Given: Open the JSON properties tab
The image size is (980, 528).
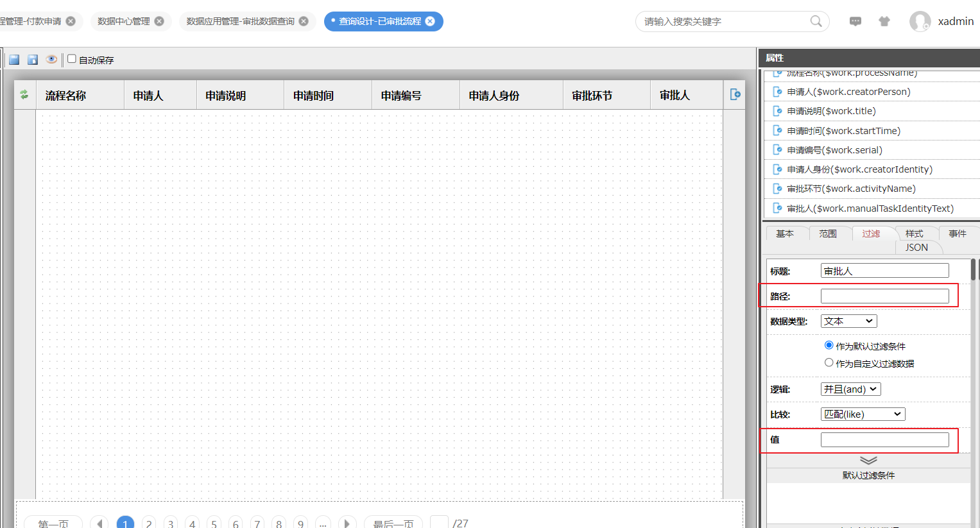Looking at the screenshot, I should tap(916, 247).
